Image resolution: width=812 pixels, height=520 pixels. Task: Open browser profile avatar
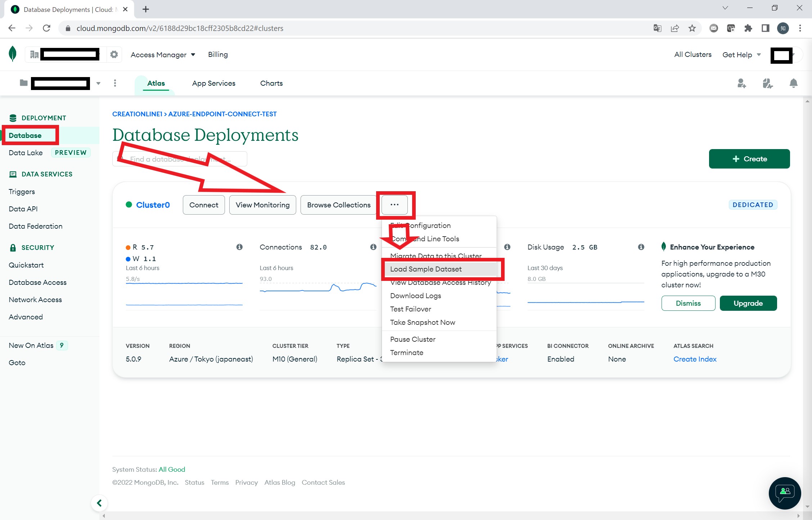coord(783,28)
